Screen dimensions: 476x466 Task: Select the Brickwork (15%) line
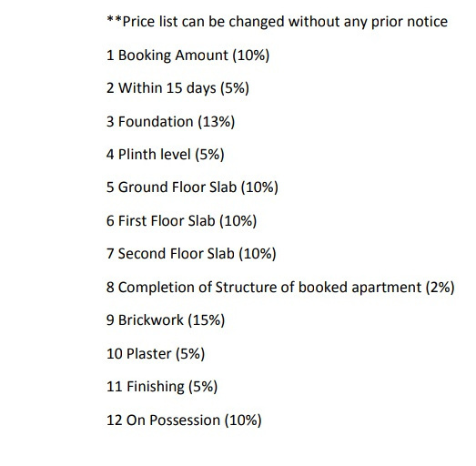pos(166,320)
